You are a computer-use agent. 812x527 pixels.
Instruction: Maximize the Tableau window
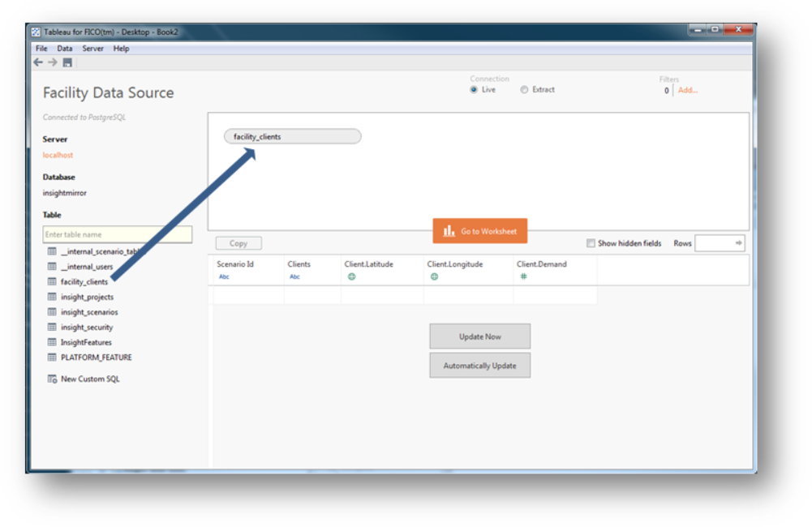(x=715, y=30)
